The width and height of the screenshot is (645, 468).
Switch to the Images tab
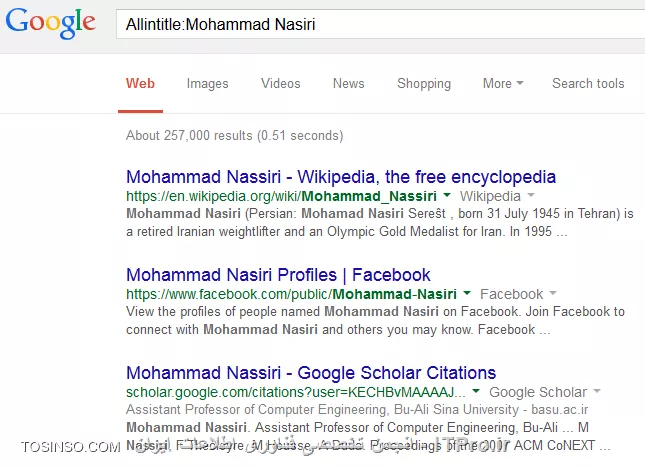[x=207, y=83]
